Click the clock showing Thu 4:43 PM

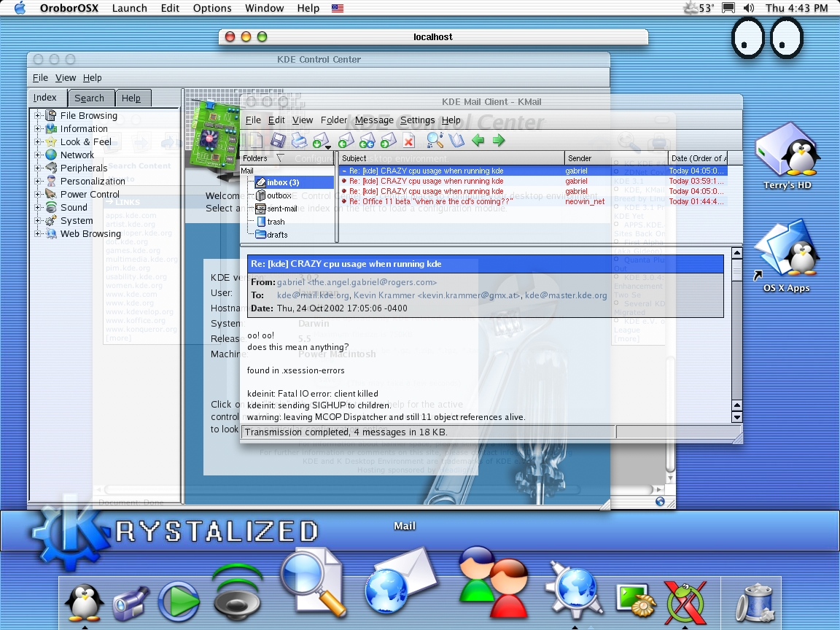[796, 8]
